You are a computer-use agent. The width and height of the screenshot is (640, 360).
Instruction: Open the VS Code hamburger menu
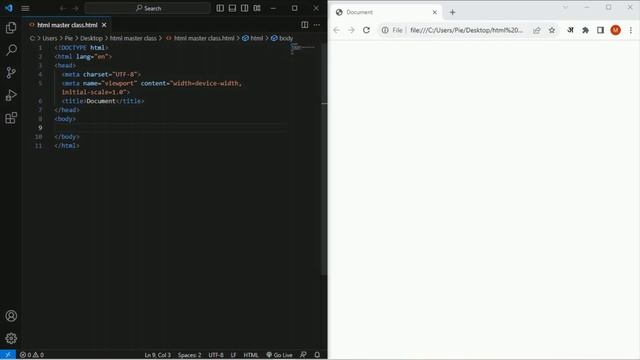click(x=25, y=8)
